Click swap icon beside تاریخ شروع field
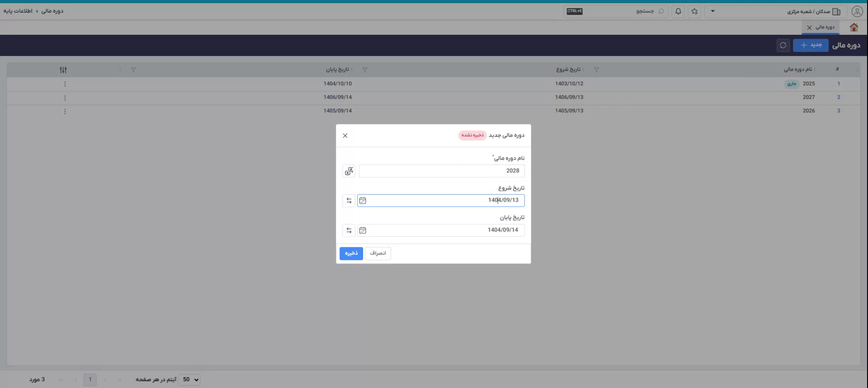 tap(349, 200)
